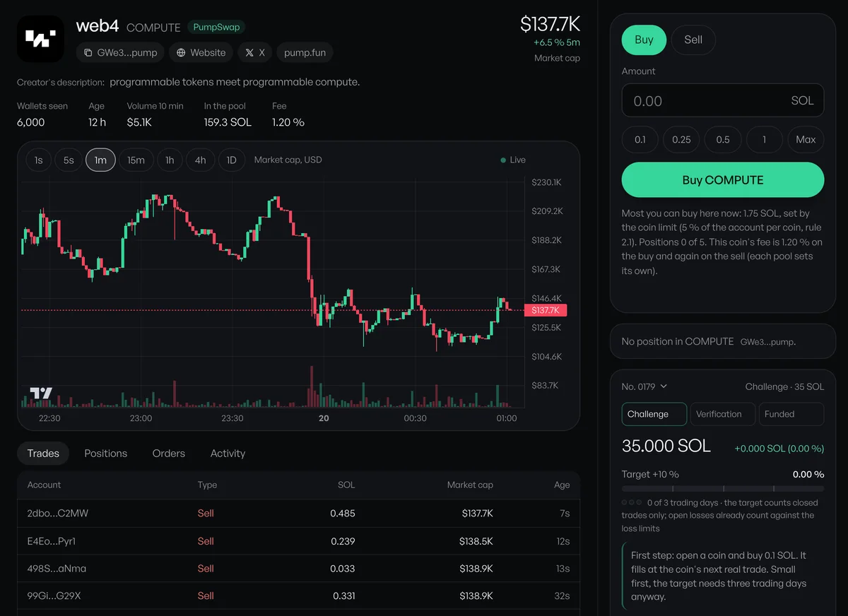The height and width of the screenshot is (616, 848).
Task: Click the No position in COMPUTE notice
Action: click(x=723, y=342)
